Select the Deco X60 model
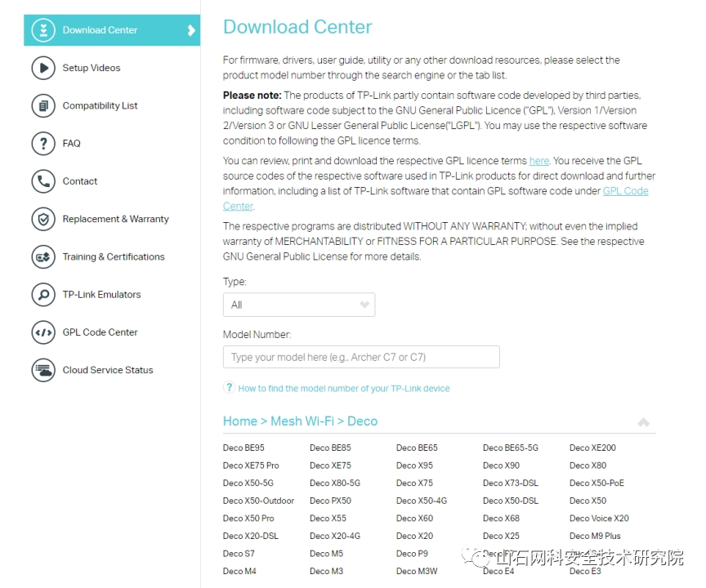The width and height of the screenshot is (706, 588). (414, 519)
